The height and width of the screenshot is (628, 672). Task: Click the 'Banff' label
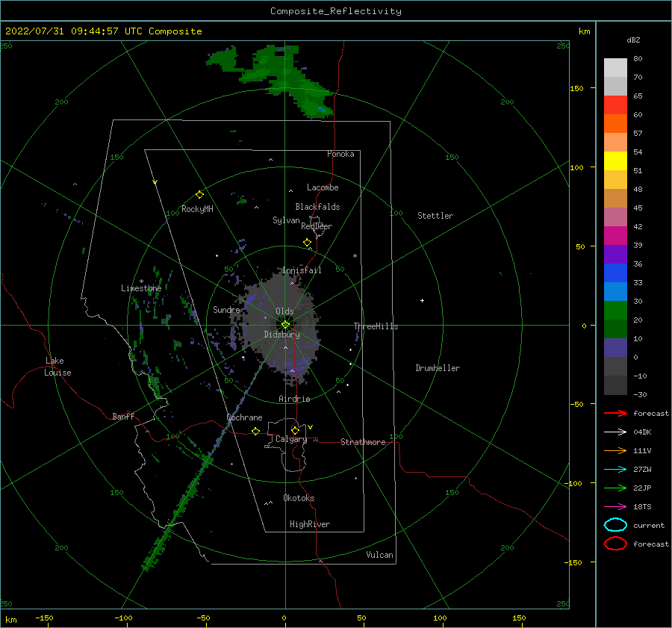point(123,416)
